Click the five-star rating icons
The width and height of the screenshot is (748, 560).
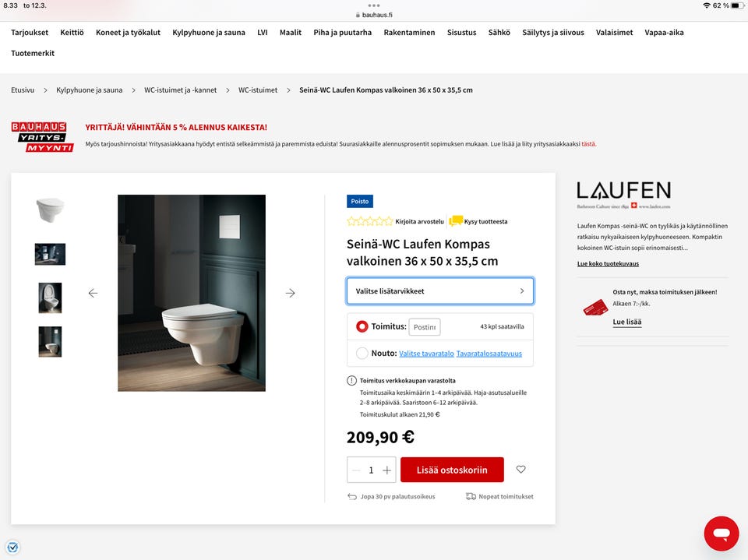(369, 221)
